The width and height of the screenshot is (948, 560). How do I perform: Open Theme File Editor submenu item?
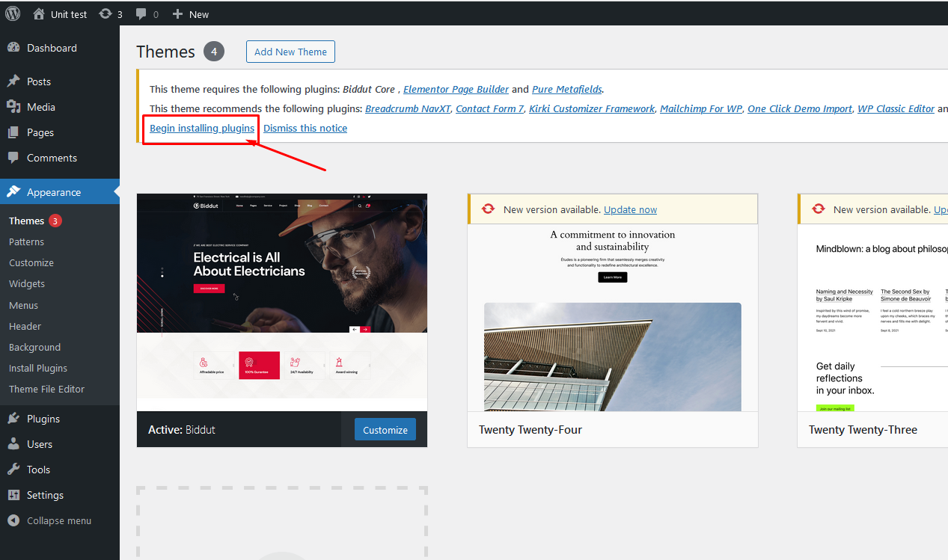pos(46,389)
